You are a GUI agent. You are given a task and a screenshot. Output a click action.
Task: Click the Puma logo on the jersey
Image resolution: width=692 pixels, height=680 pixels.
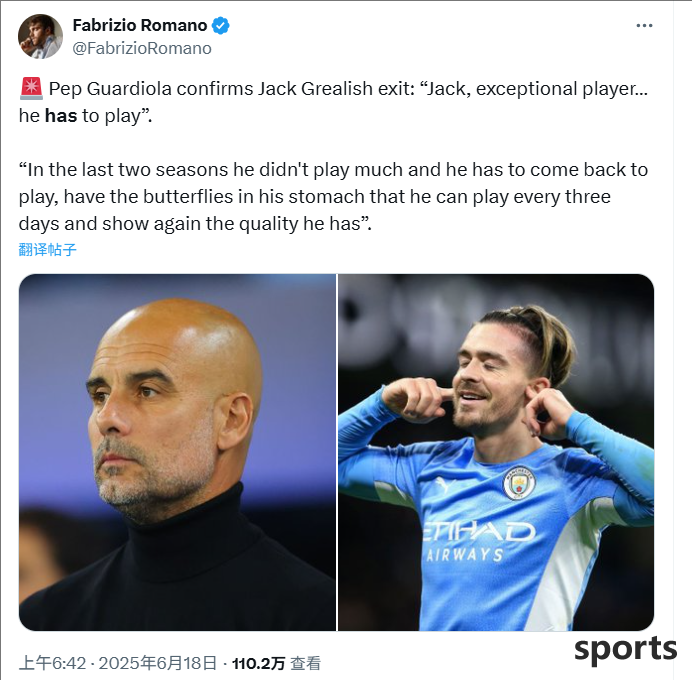pyautogui.click(x=445, y=484)
